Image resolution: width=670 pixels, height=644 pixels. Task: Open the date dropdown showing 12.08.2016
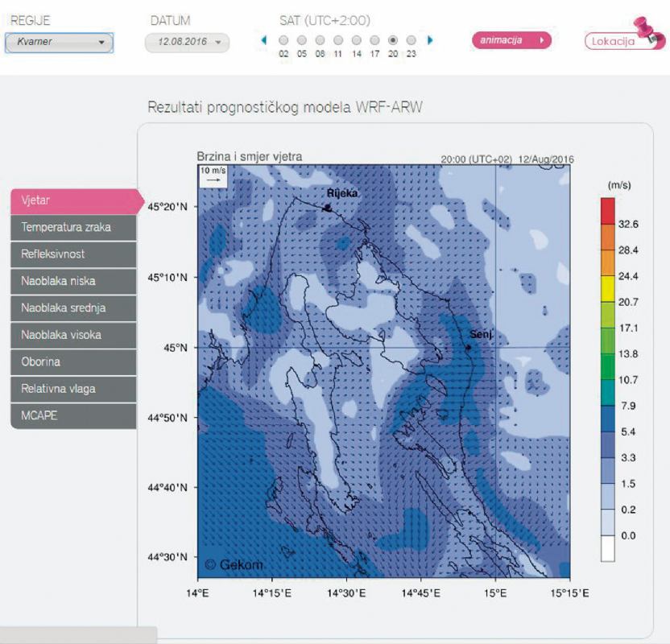click(x=187, y=43)
